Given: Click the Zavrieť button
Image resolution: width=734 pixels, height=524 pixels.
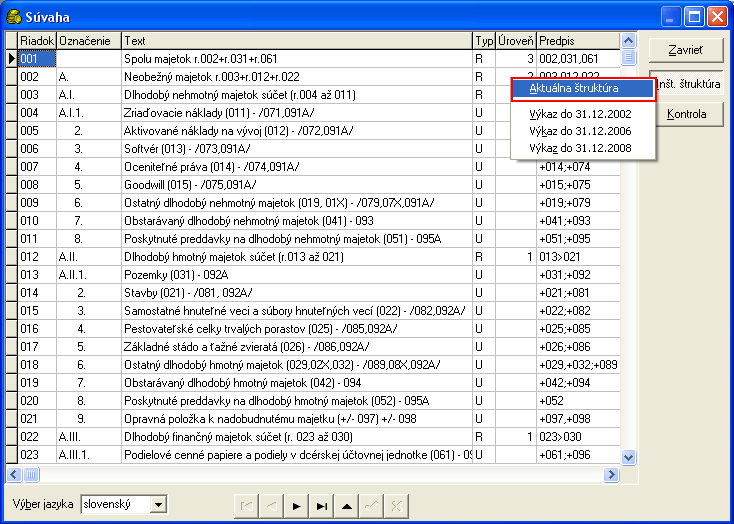Looking at the screenshot, I should pyautogui.click(x=686, y=50).
